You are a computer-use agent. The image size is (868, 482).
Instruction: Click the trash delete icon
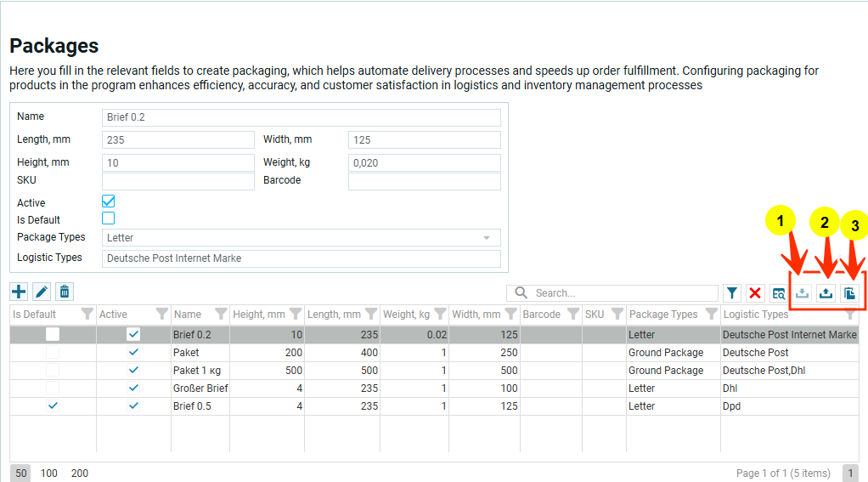point(64,292)
